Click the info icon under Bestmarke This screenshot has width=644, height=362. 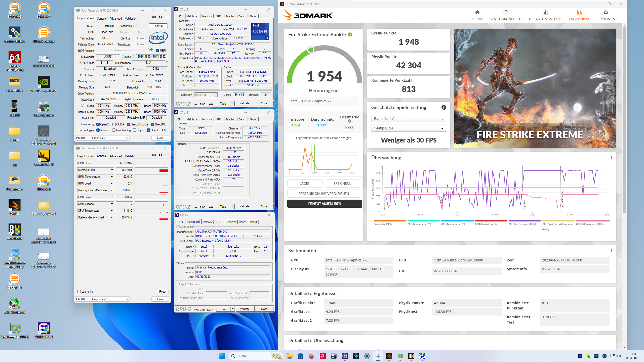350,121
